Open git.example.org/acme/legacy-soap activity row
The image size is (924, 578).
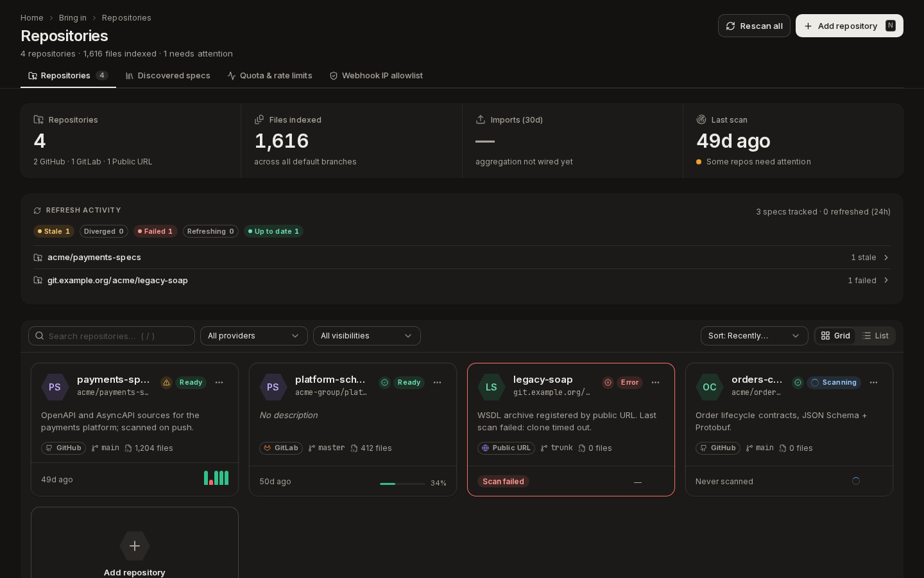[x=462, y=281]
